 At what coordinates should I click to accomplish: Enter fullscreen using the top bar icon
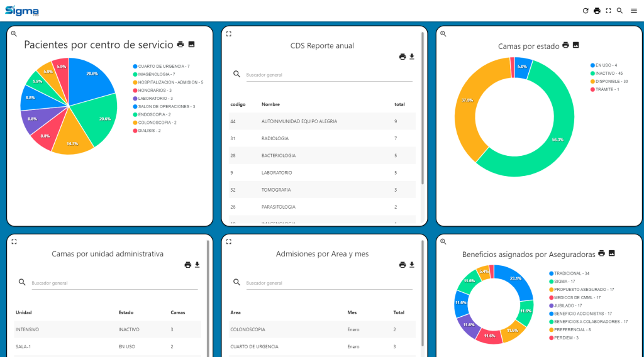[608, 11]
